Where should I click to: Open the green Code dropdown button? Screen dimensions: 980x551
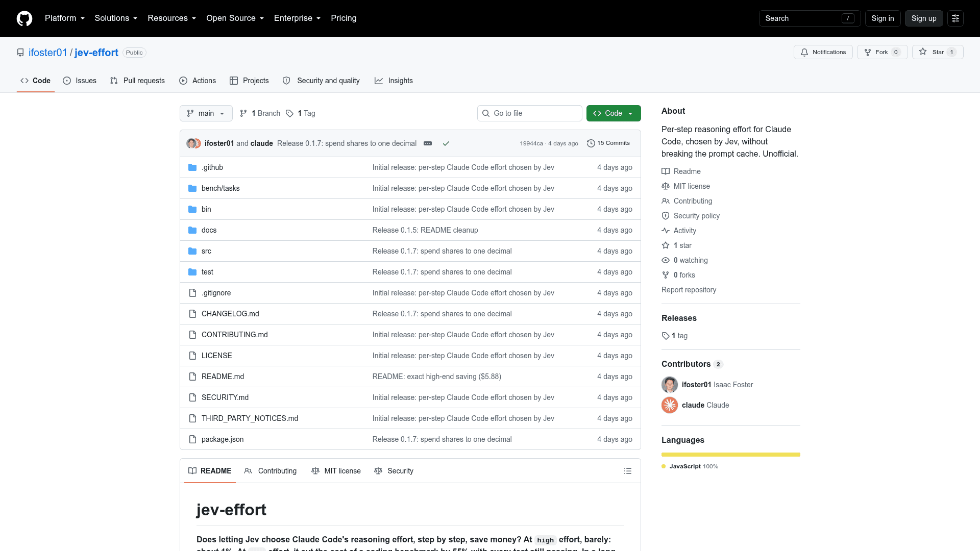pyautogui.click(x=614, y=113)
